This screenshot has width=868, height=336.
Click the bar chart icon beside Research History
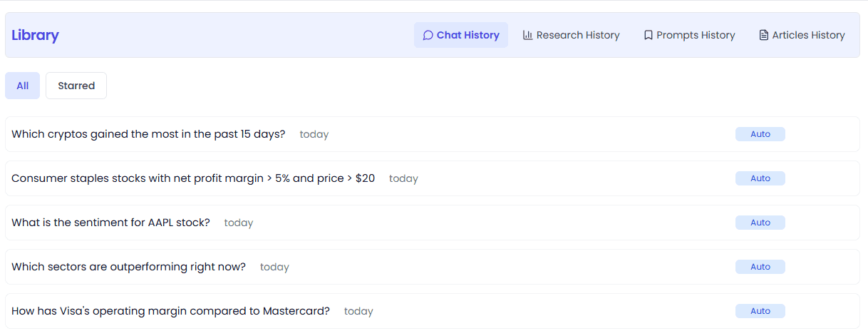coord(528,35)
